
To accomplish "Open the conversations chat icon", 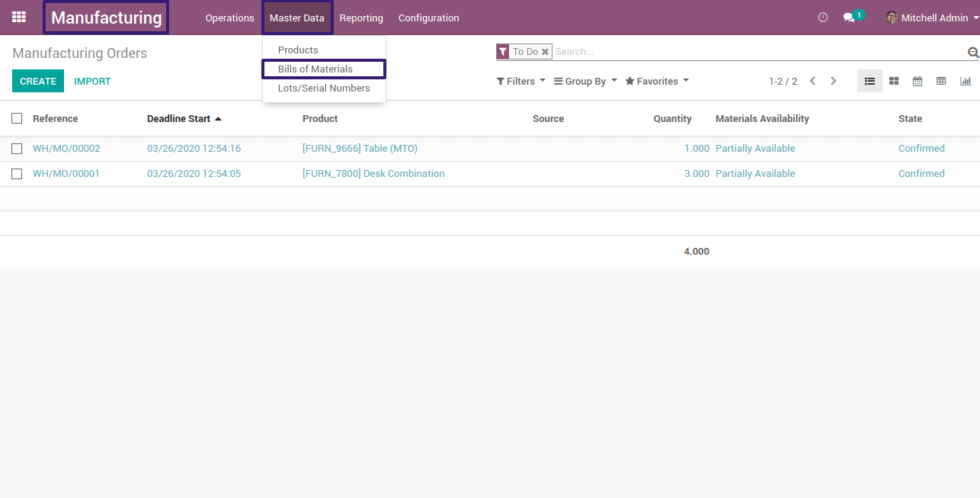I will point(849,18).
